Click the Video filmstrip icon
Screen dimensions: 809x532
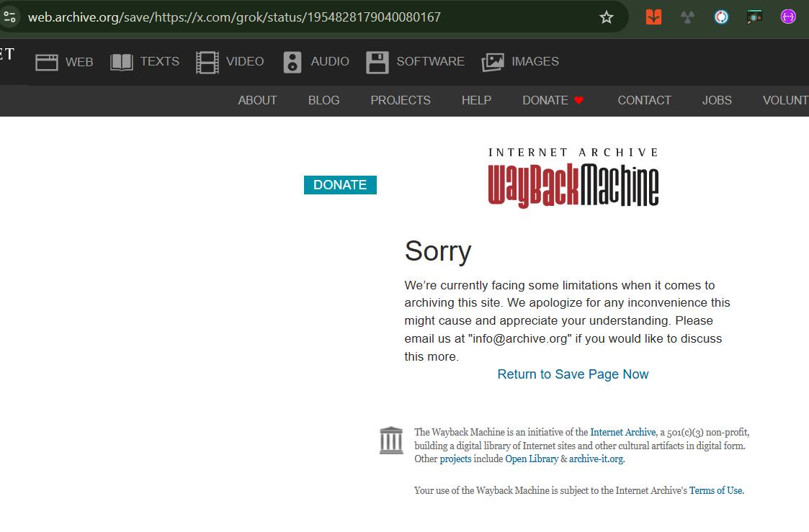pyautogui.click(x=207, y=63)
